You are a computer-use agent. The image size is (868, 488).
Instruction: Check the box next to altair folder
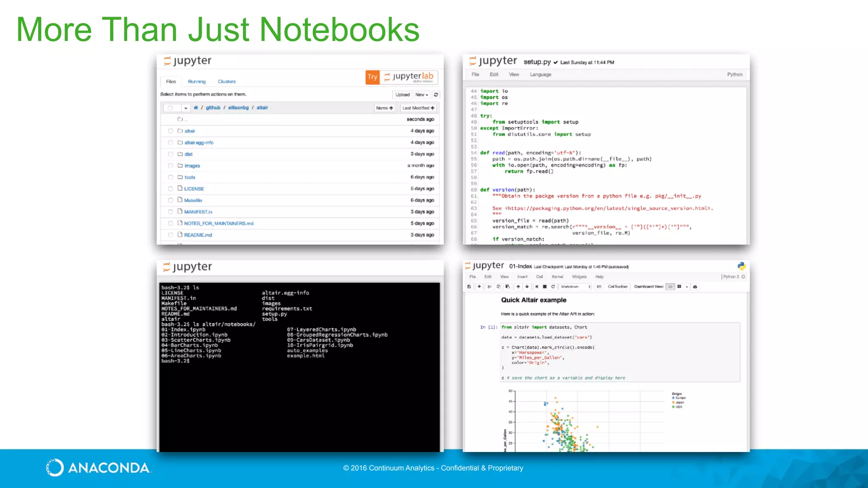pyautogui.click(x=170, y=131)
